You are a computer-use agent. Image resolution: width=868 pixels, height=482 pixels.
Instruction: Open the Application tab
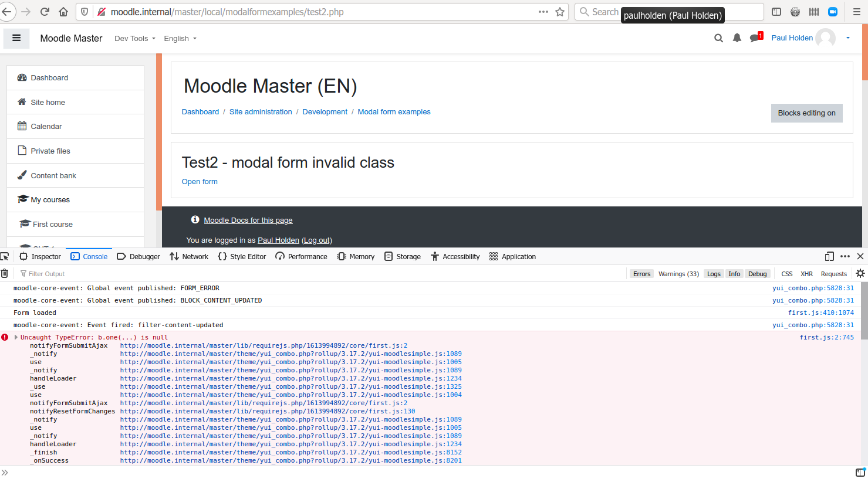pos(512,256)
